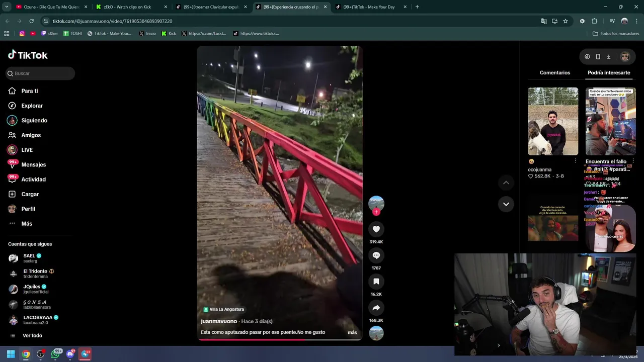
Task: Open the tab search dropdown arrow
Action: click(7, 7)
